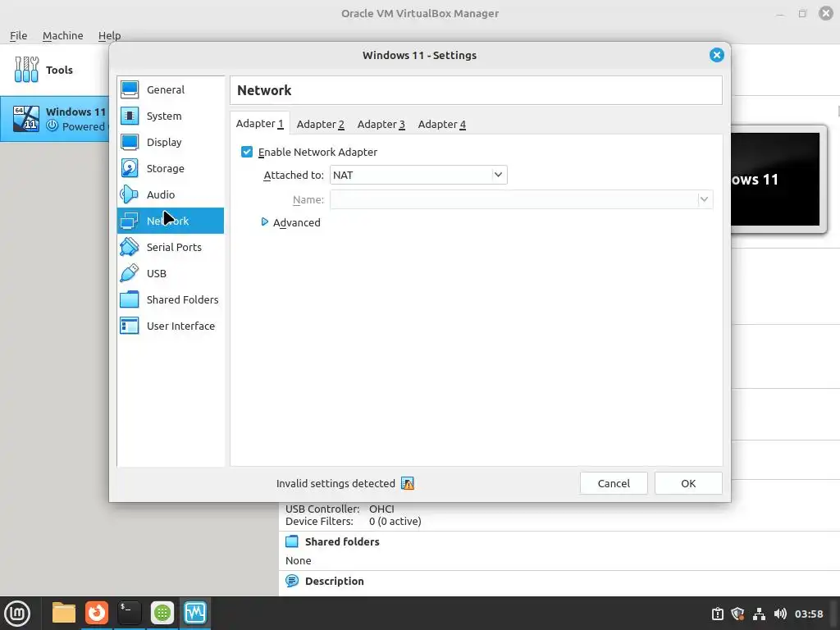
Task: Open General settings via its monitor icon
Action: point(130,89)
